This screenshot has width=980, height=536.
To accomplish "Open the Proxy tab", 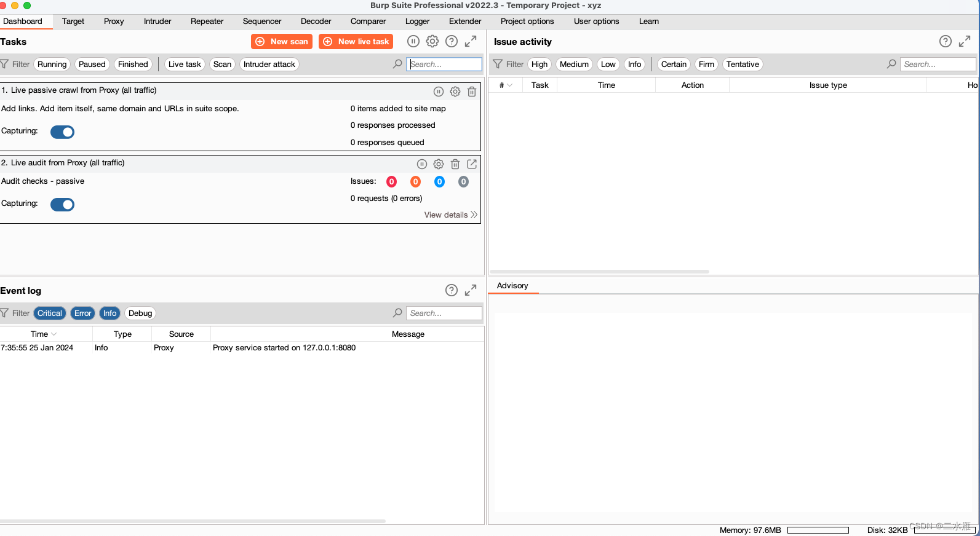I will coord(114,21).
